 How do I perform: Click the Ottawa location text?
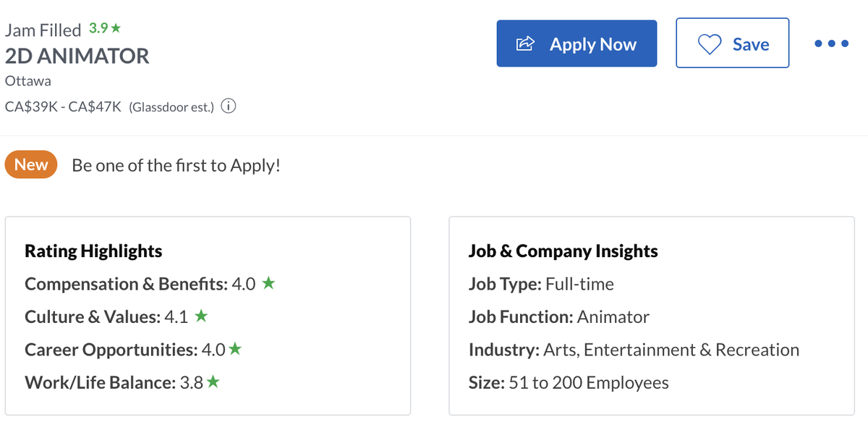point(28,81)
